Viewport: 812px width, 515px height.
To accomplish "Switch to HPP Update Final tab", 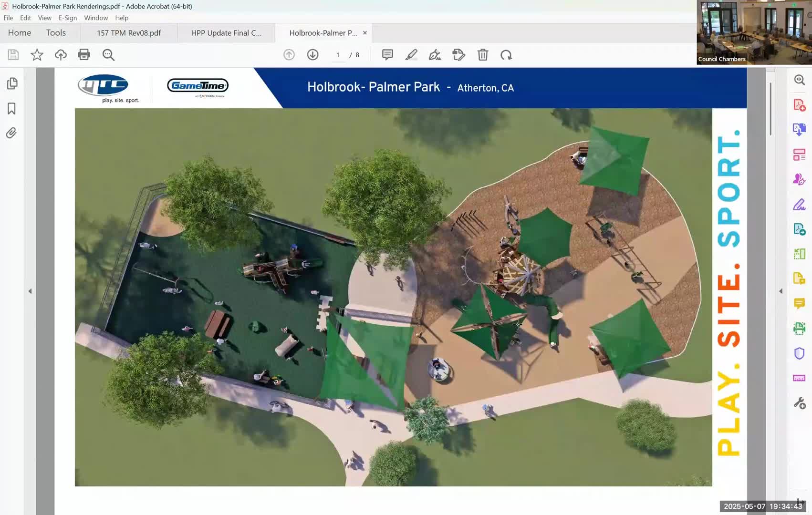I will 226,33.
